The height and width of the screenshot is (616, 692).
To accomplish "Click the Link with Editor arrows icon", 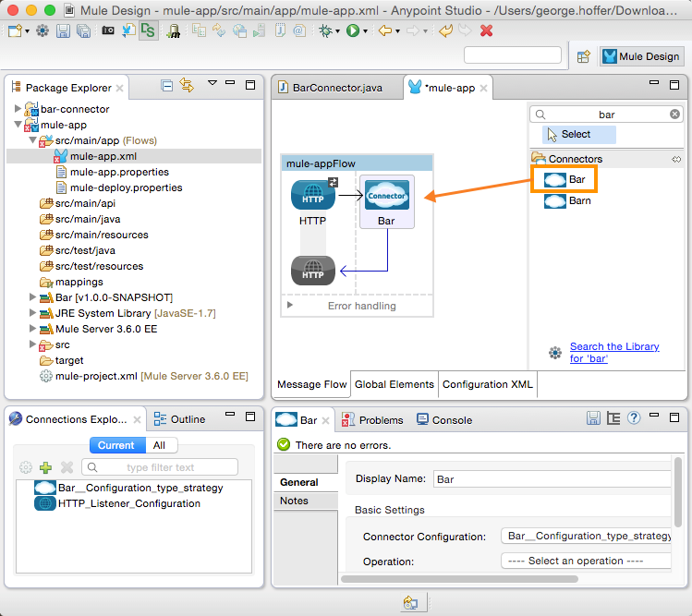I will (x=188, y=86).
